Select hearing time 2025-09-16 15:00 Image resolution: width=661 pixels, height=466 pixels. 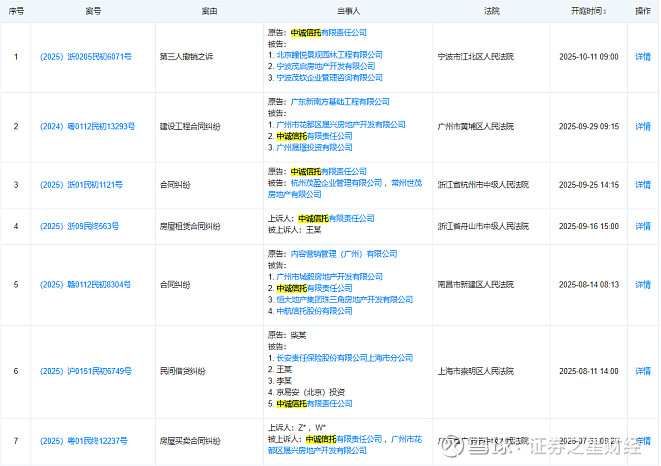click(589, 226)
